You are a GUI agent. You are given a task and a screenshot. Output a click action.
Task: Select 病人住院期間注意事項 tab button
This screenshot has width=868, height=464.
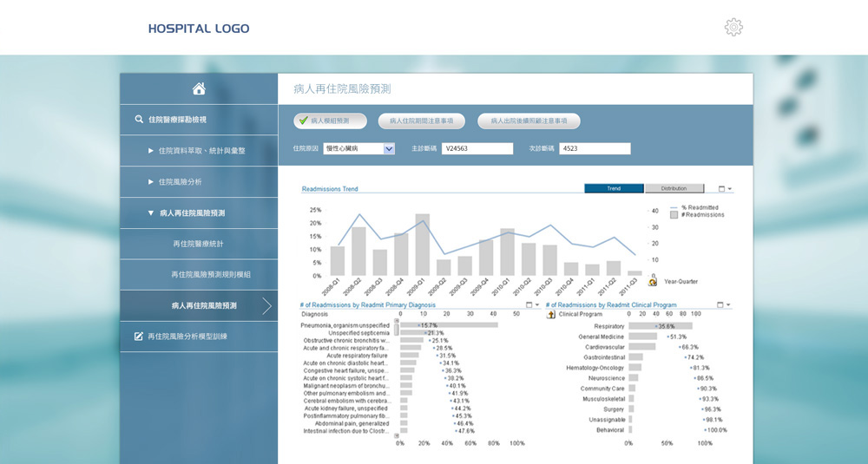[421, 121]
